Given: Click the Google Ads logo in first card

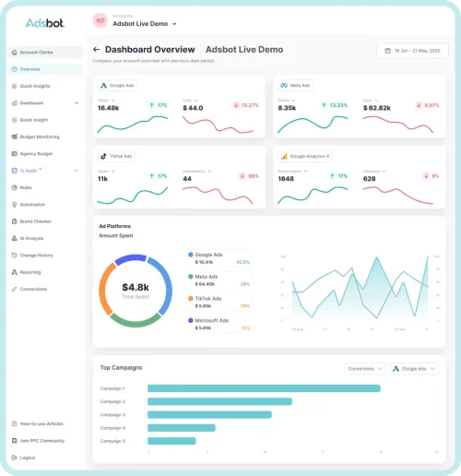Looking at the screenshot, I should [x=103, y=86].
